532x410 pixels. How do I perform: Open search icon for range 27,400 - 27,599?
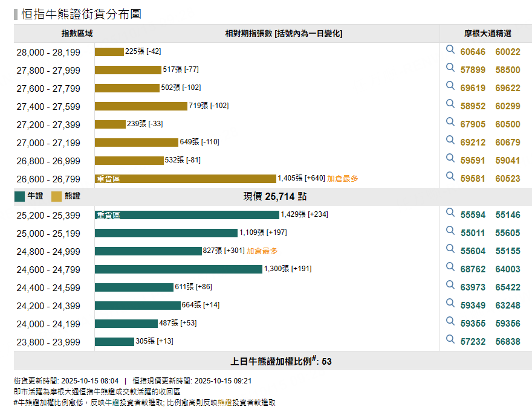click(450, 105)
